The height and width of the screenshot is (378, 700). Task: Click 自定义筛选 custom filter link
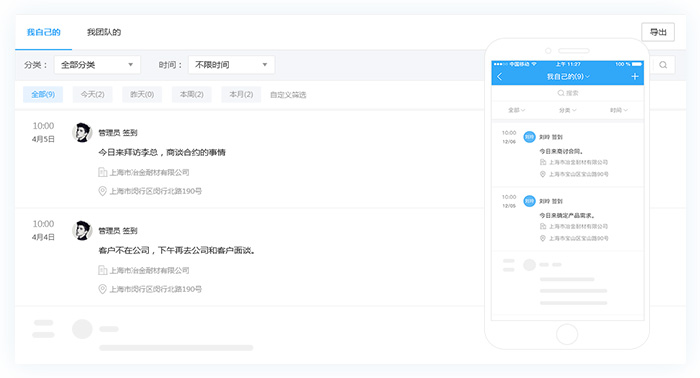tap(288, 95)
